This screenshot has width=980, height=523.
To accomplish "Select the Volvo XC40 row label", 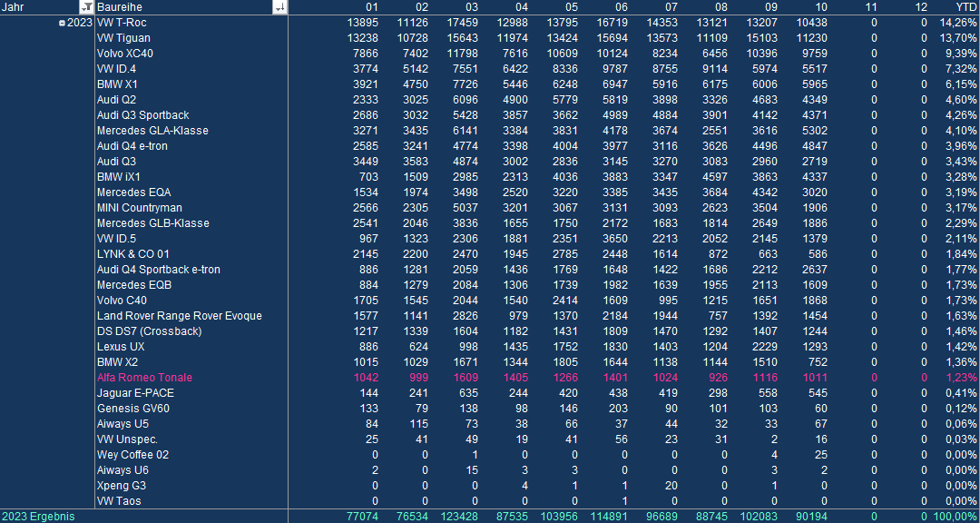I will point(125,54).
